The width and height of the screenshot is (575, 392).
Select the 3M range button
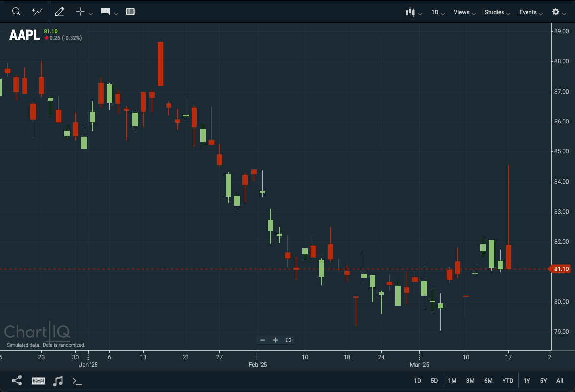(470, 381)
